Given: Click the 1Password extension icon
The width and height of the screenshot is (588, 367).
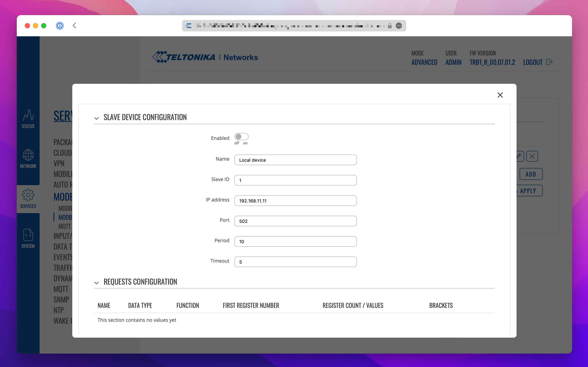Looking at the screenshot, I should pyautogui.click(x=60, y=25).
